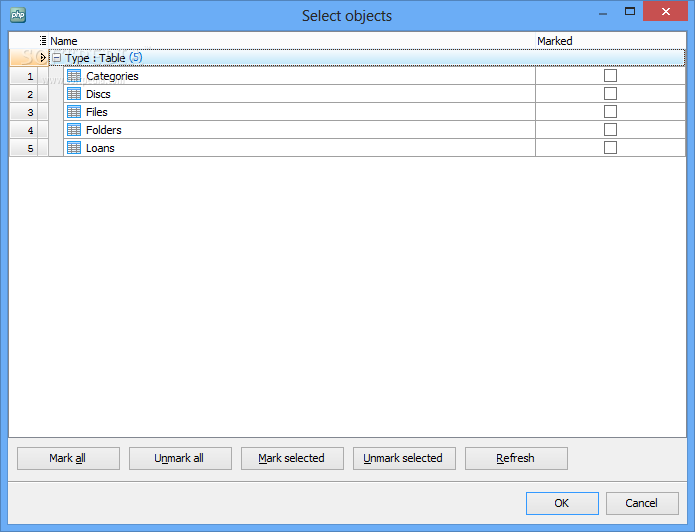Click row number 1 header
This screenshot has height=532, width=695.
pos(23,76)
